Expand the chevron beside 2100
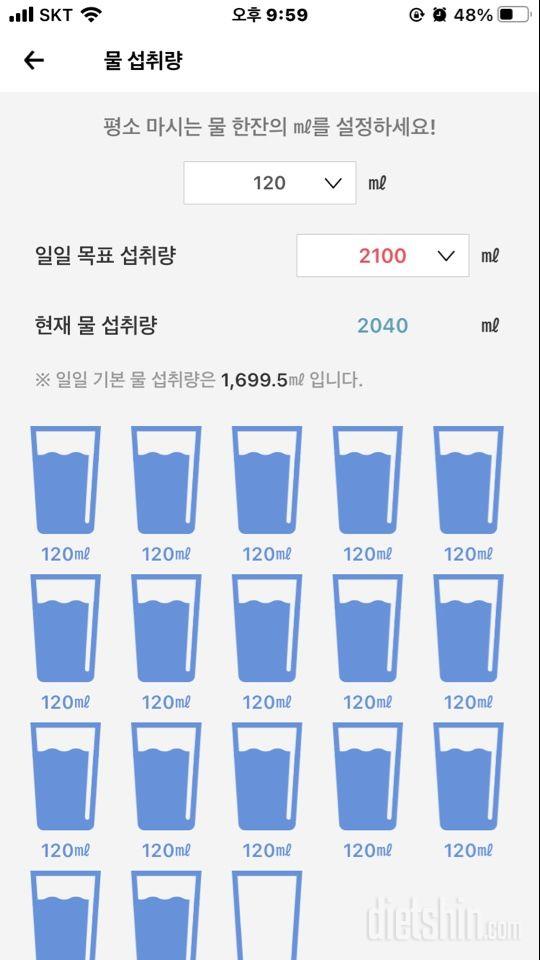The width and height of the screenshot is (540, 960). point(446,256)
